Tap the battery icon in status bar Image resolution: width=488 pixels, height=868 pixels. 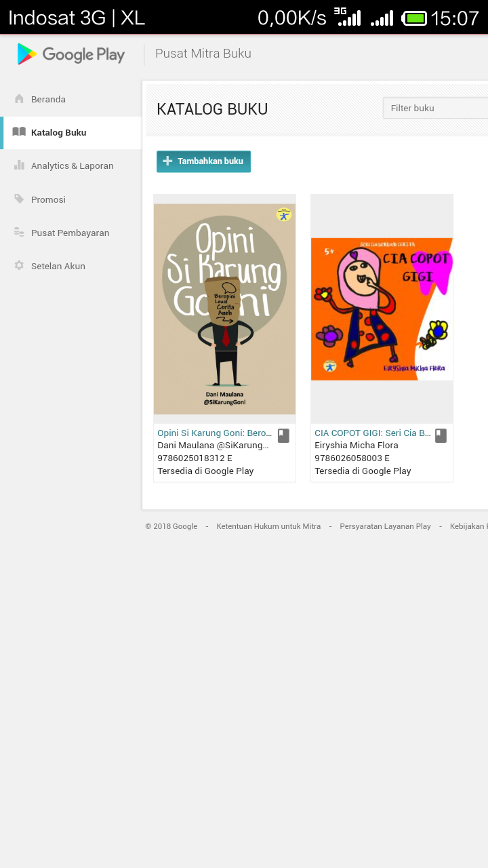coord(414,18)
